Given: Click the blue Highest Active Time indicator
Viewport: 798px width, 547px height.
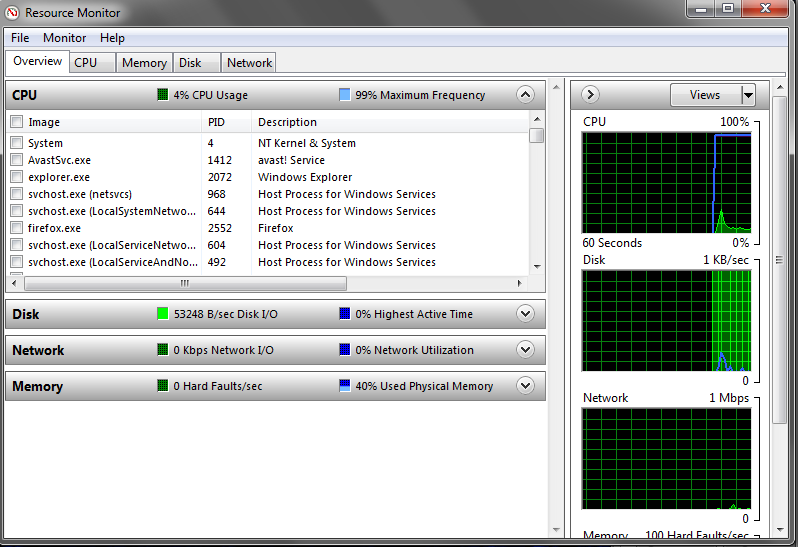Looking at the screenshot, I should tap(345, 314).
